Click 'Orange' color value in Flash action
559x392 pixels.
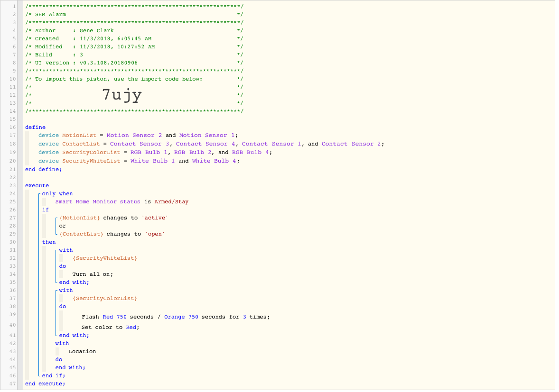click(x=174, y=317)
